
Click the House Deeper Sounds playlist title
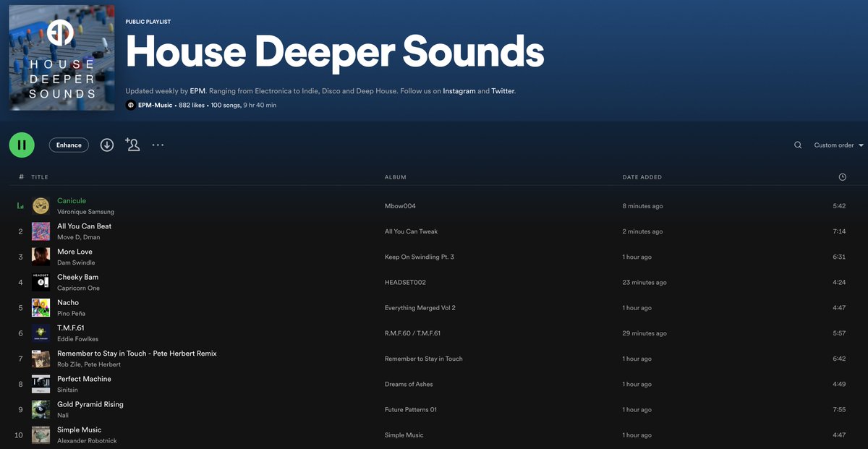[x=335, y=52]
